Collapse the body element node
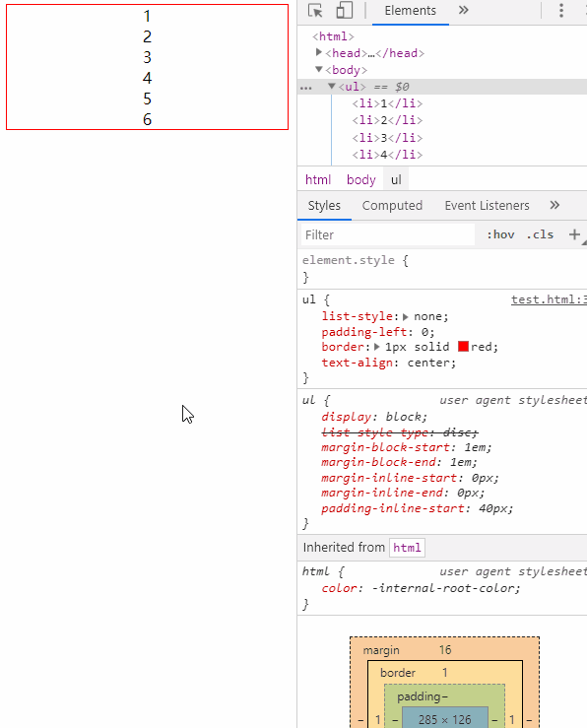The height and width of the screenshot is (728, 587). click(x=319, y=70)
